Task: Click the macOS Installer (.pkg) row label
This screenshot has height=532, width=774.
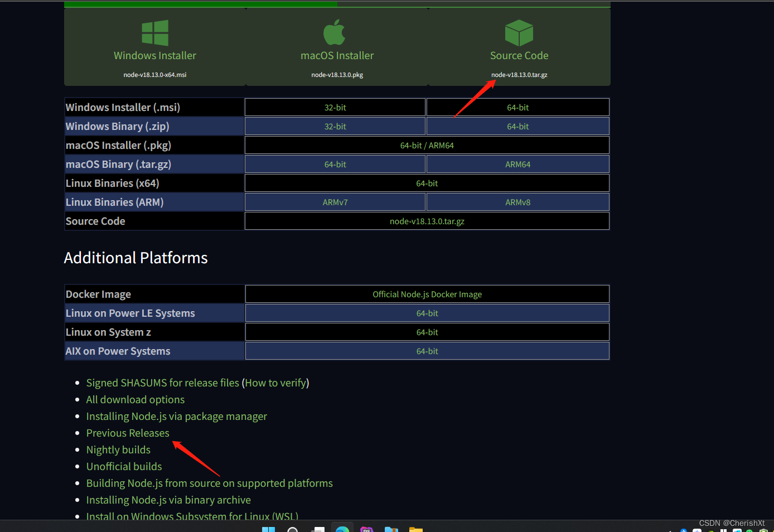Action: click(118, 145)
